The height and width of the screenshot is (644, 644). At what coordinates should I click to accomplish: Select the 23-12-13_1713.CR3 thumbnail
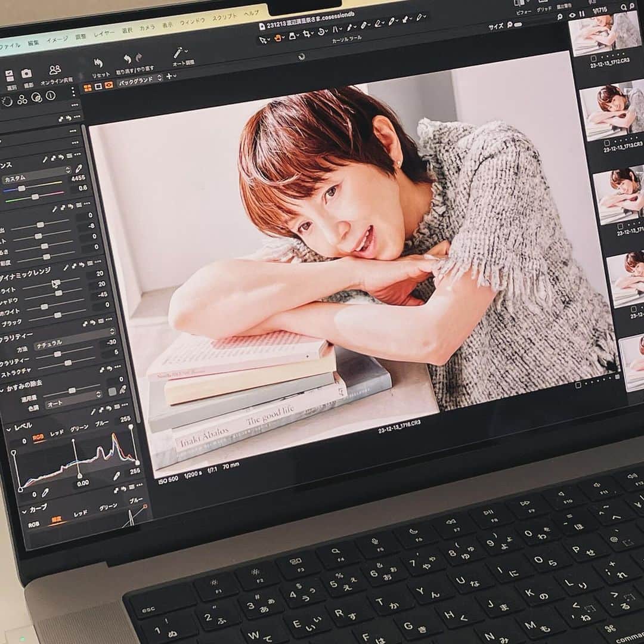[x=613, y=111]
